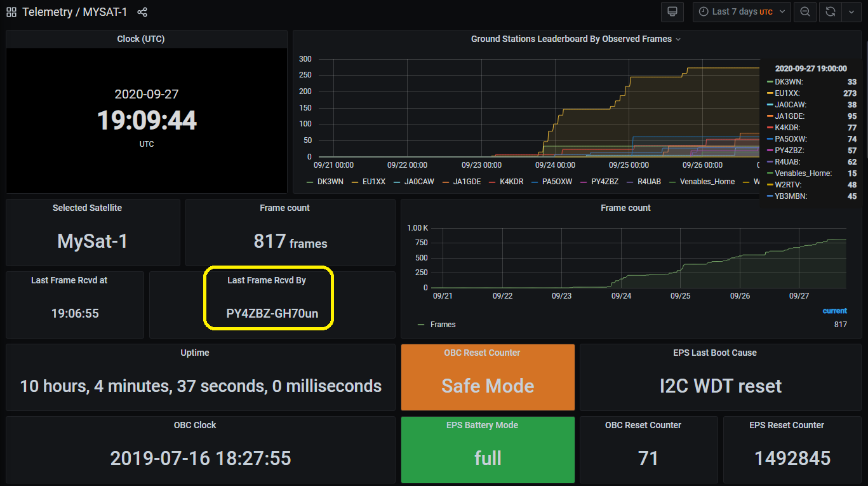This screenshot has height=486, width=868.
Task: Open orange Safe Mode panel title
Action: click(x=482, y=353)
